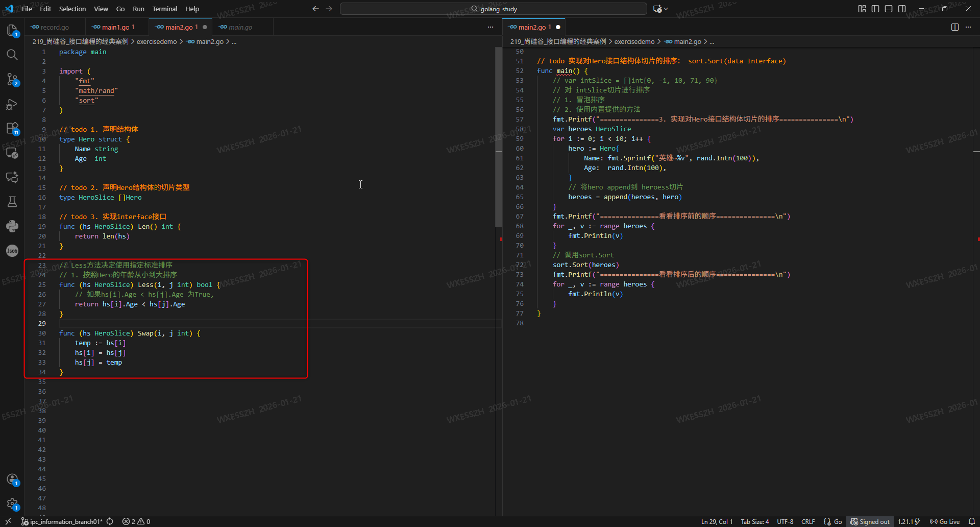Open the breadcrumb ellipsis in right editor

[x=712, y=41]
